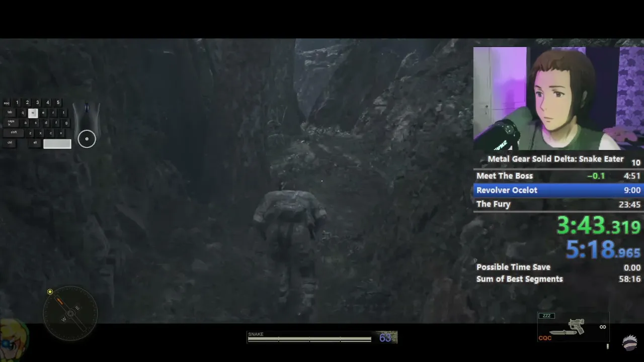
Task: Click the q key in keyboard overlay
Action: pyautogui.click(x=23, y=113)
